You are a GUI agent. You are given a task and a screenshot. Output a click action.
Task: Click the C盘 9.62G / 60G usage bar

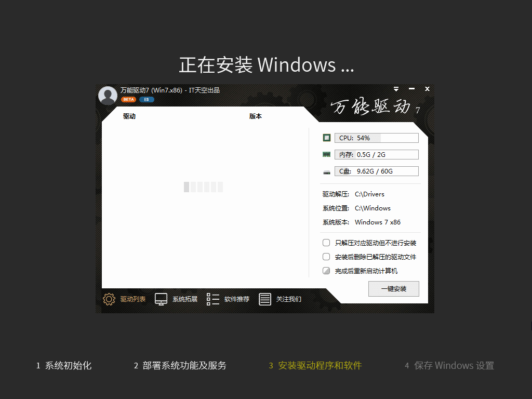[377, 171]
